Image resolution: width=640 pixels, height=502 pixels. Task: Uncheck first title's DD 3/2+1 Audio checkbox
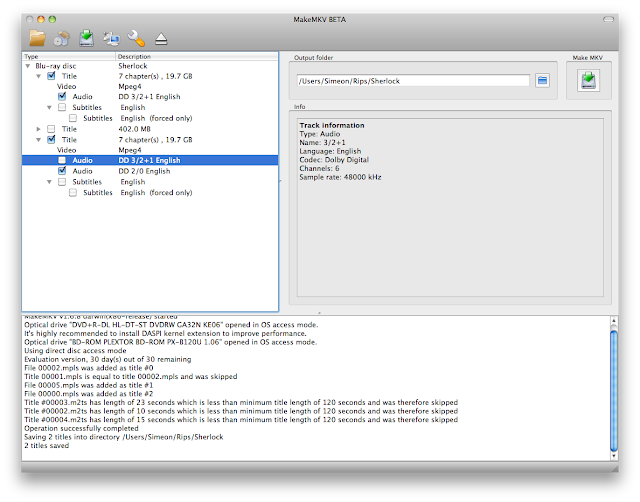tap(62, 96)
